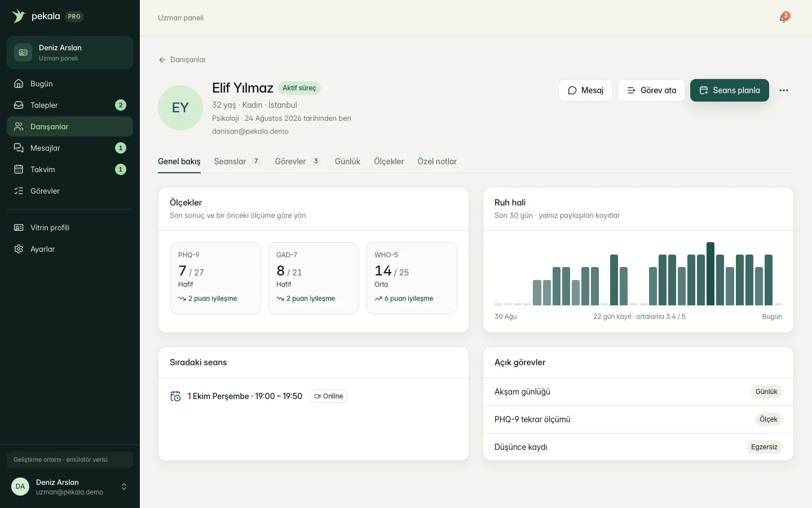
Task: Click the Online session badge
Action: 328,396
